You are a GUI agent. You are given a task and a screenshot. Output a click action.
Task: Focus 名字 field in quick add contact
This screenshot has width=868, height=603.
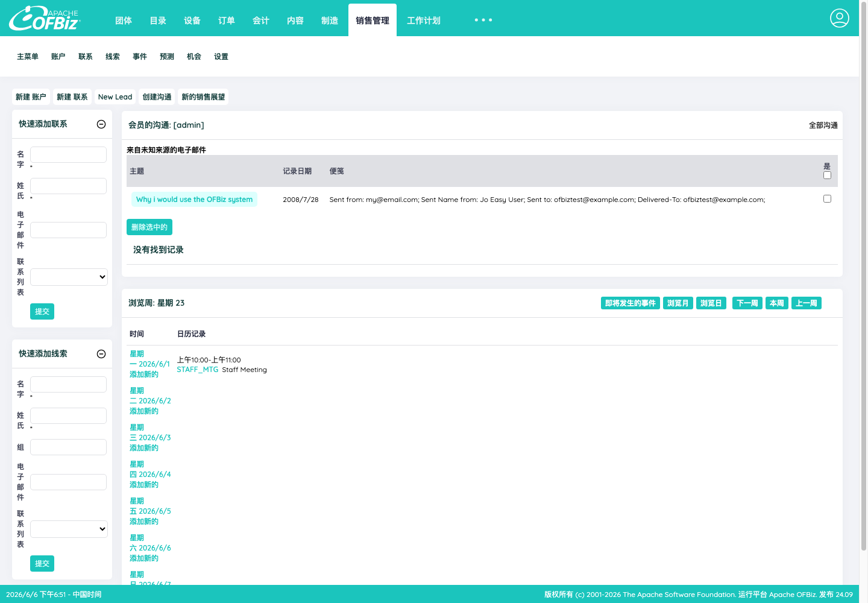[69, 154]
